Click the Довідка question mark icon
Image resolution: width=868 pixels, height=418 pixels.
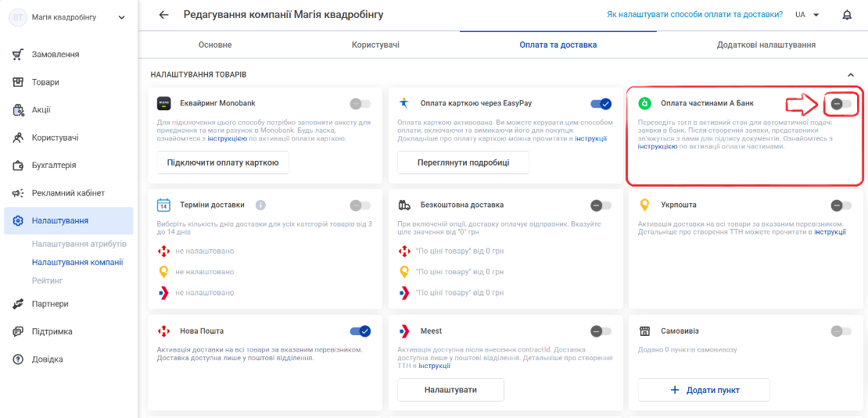18,359
